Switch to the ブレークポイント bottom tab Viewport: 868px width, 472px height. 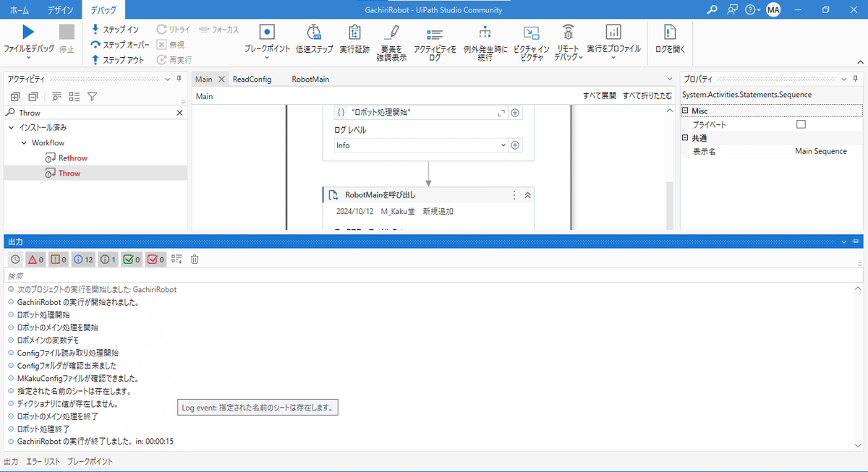90,461
